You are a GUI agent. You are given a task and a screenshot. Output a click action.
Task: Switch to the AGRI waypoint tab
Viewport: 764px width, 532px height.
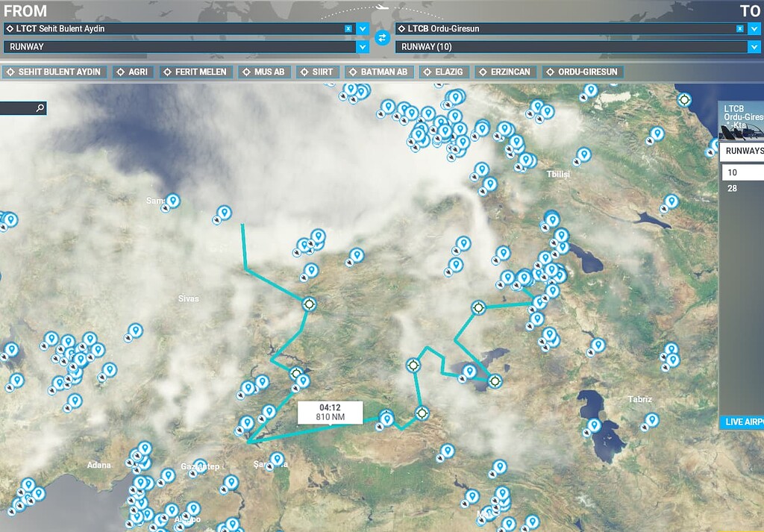pyautogui.click(x=133, y=72)
